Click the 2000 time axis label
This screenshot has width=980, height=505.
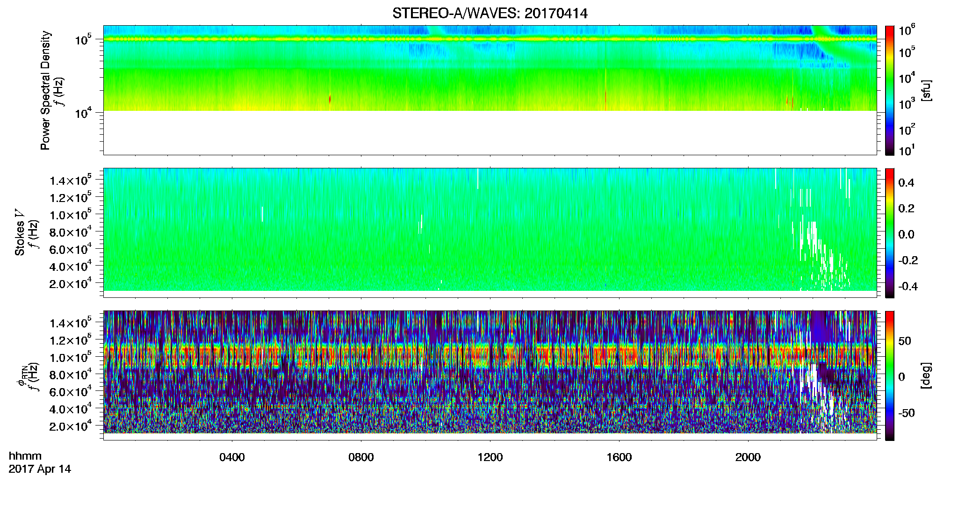coord(748,457)
